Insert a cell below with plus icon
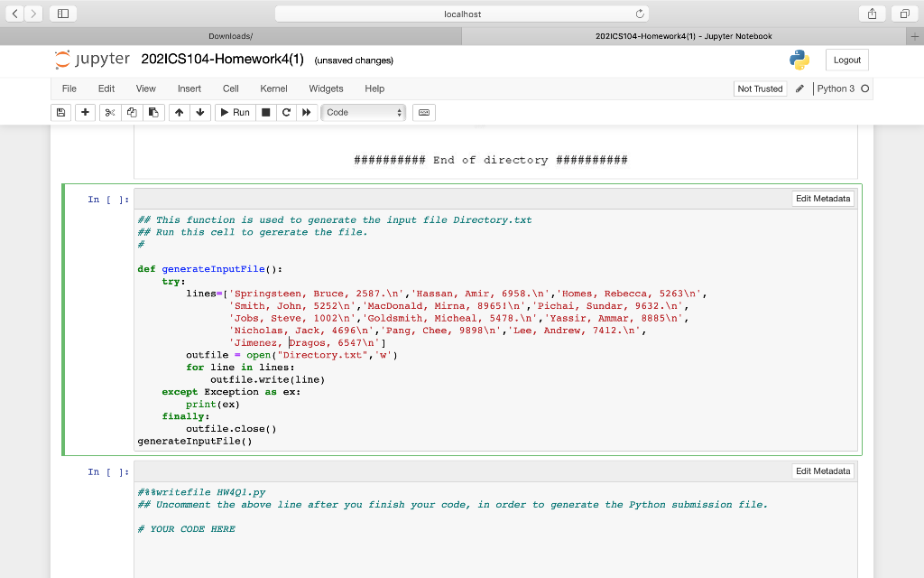The width and height of the screenshot is (924, 578). 85,112
